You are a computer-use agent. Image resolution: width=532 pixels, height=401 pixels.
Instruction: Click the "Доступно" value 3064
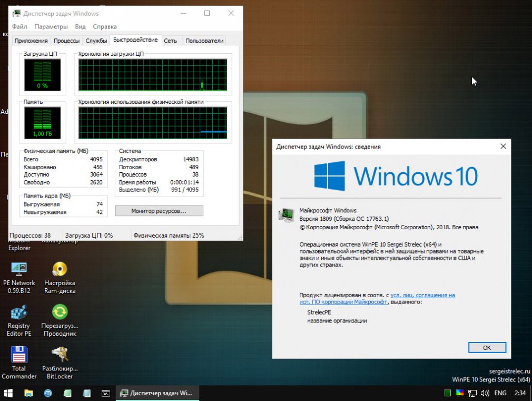click(x=96, y=174)
